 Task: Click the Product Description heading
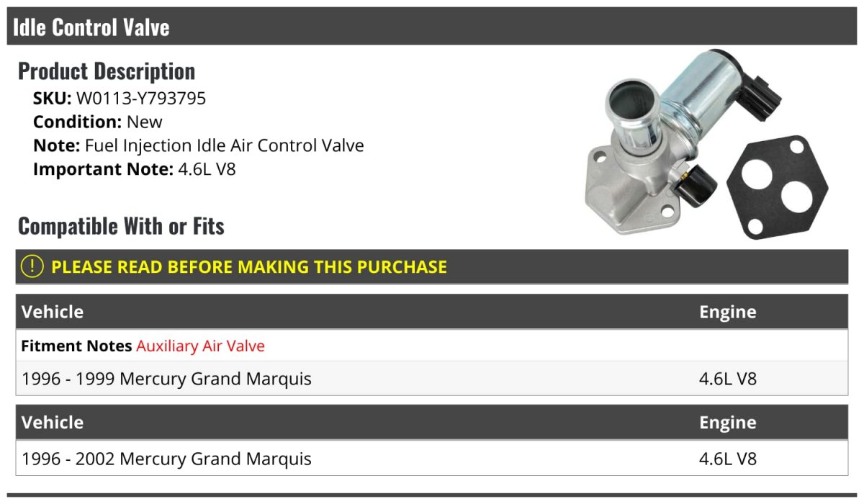tap(107, 71)
